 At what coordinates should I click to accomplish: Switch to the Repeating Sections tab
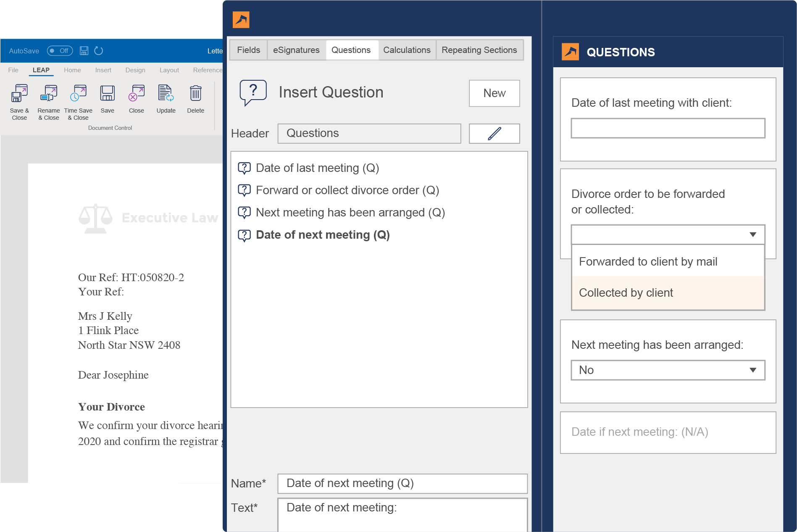pos(479,50)
